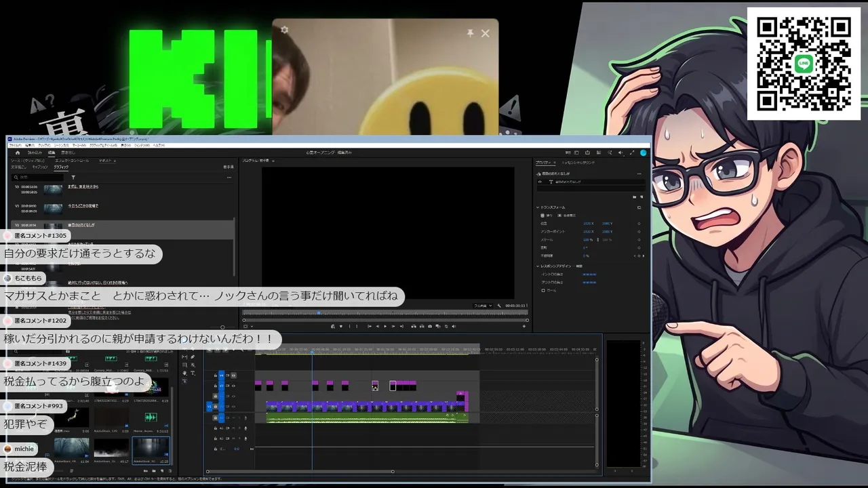
Task: Click the filter icon in Graphics tab
Action: click(73, 178)
